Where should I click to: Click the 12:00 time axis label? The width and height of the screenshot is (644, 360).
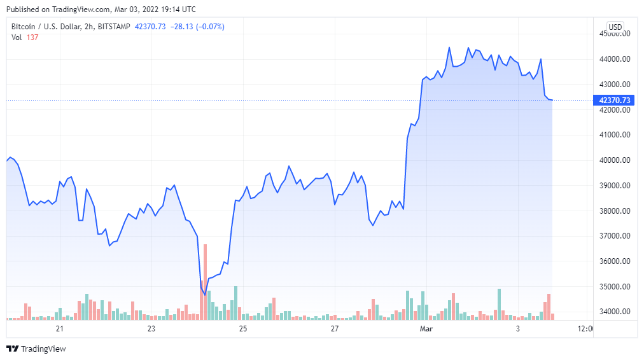click(586, 329)
